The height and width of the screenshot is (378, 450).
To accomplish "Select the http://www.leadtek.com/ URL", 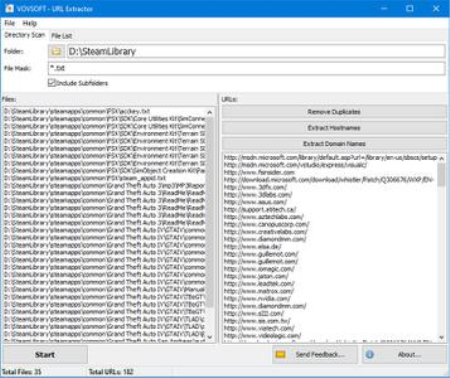I will (259, 283).
